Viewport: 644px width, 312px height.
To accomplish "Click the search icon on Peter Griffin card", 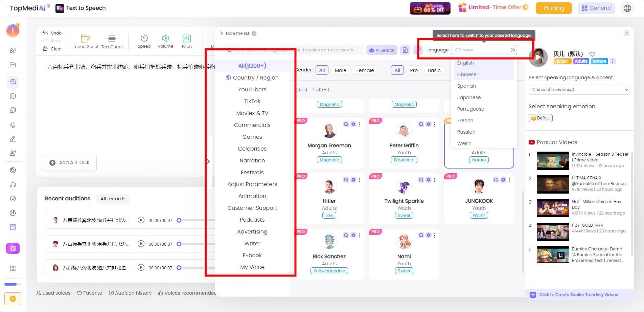I will coord(421,124).
